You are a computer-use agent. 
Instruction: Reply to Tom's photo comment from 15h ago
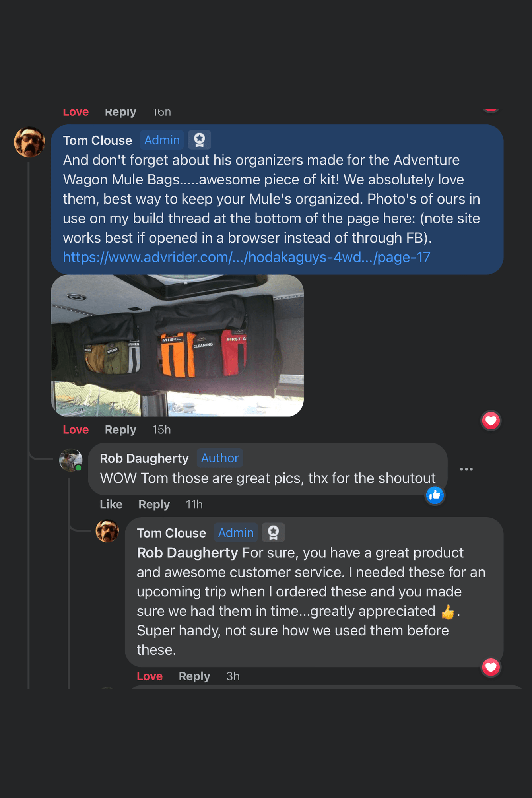(120, 430)
